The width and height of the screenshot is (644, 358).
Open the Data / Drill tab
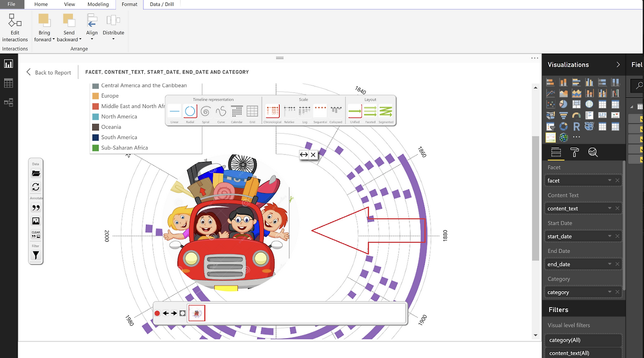tap(162, 4)
